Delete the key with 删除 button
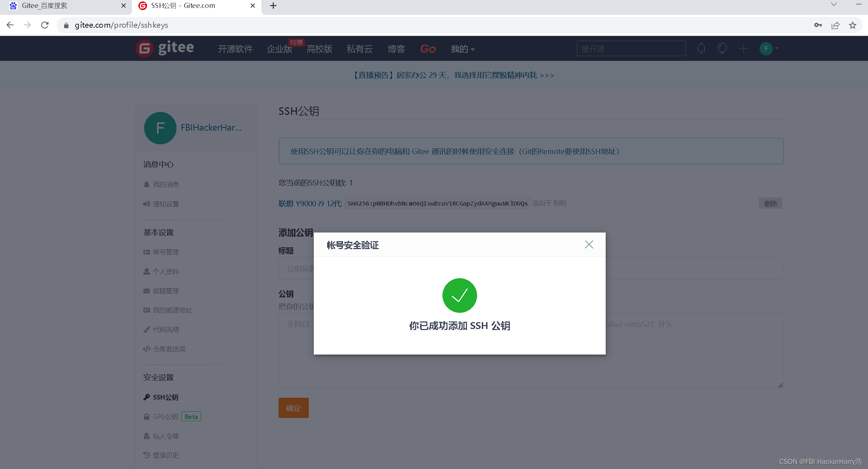 pyautogui.click(x=770, y=203)
